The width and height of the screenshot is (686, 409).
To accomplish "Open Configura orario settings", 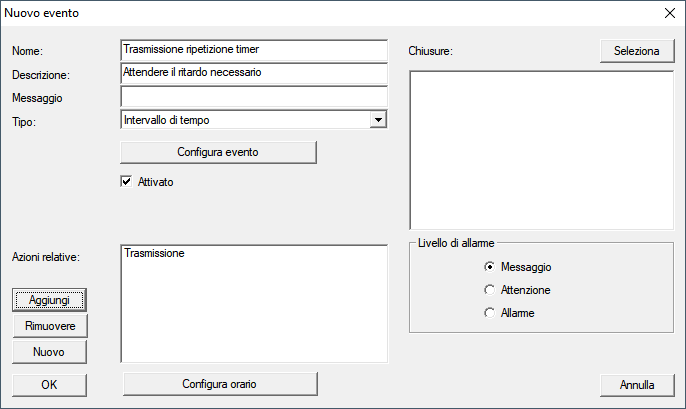I will pos(219,384).
